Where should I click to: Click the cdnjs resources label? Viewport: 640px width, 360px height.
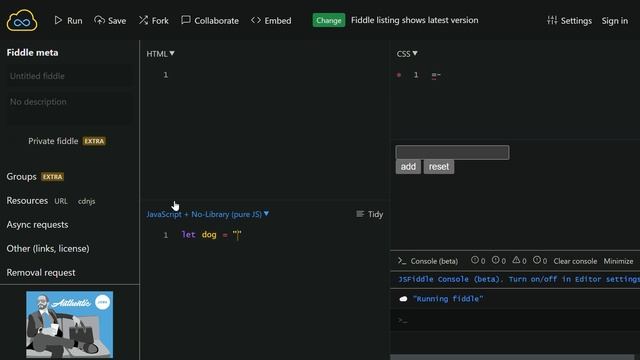coord(87,201)
